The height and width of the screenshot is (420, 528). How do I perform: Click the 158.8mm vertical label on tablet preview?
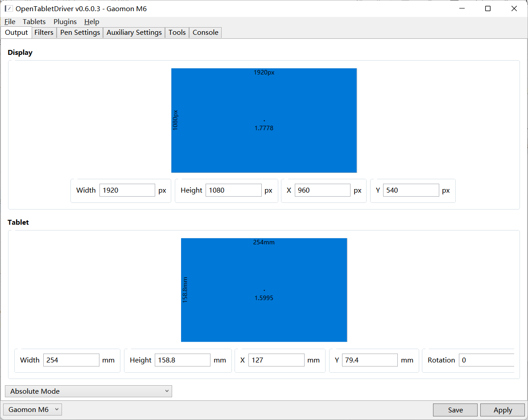(x=185, y=290)
